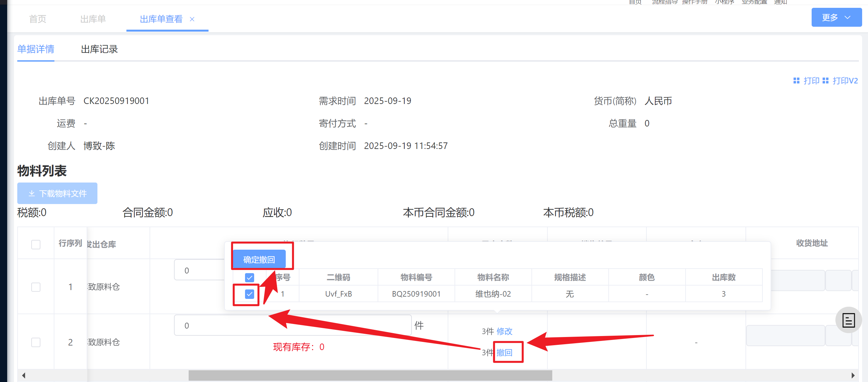
Task: Click the 出库数 column header in popup
Action: [723, 277]
